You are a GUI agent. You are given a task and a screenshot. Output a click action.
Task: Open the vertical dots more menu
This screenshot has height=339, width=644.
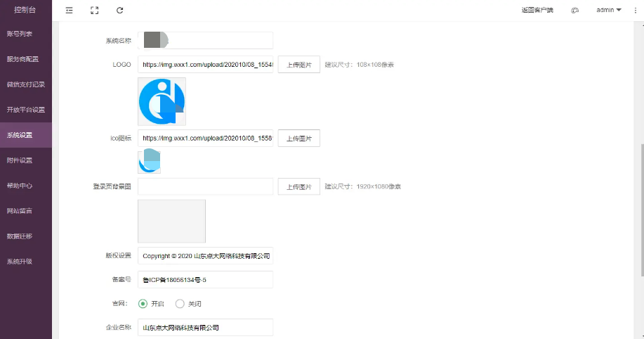pyautogui.click(x=636, y=11)
